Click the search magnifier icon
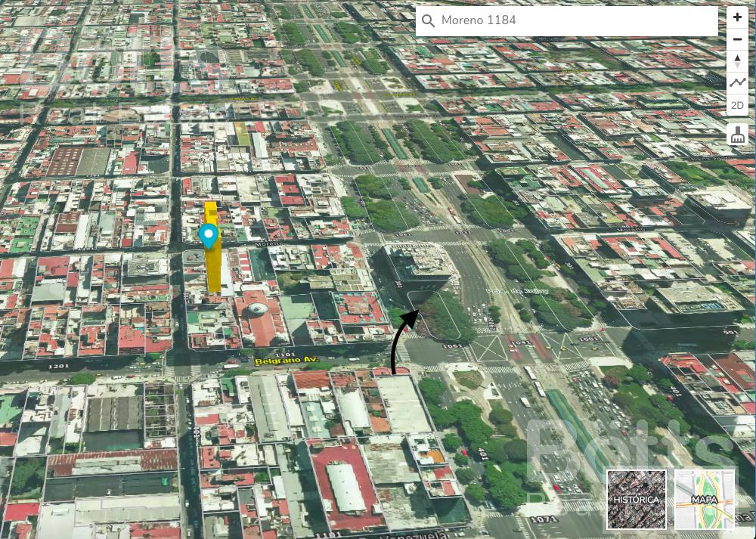This screenshot has height=539, width=756. click(x=428, y=20)
